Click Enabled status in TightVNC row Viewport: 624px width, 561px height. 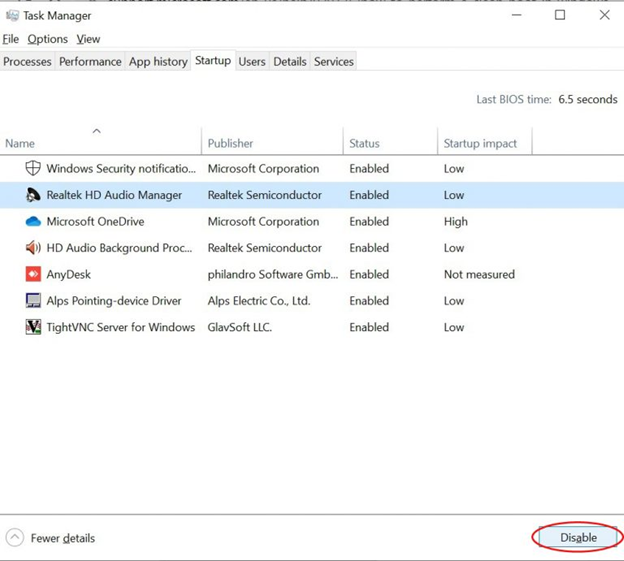tap(369, 327)
